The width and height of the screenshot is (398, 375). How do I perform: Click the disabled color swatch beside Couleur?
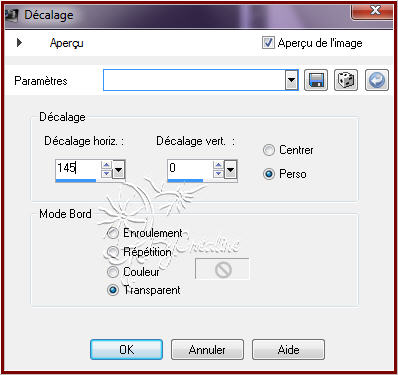coord(222,269)
